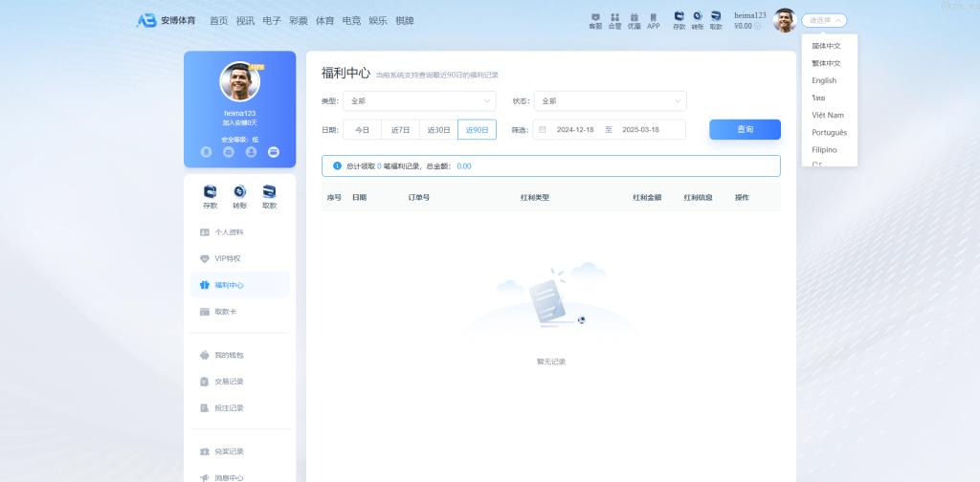Open 会员 member icon in top bar
The height and width of the screenshot is (482, 980).
[x=614, y=20]
